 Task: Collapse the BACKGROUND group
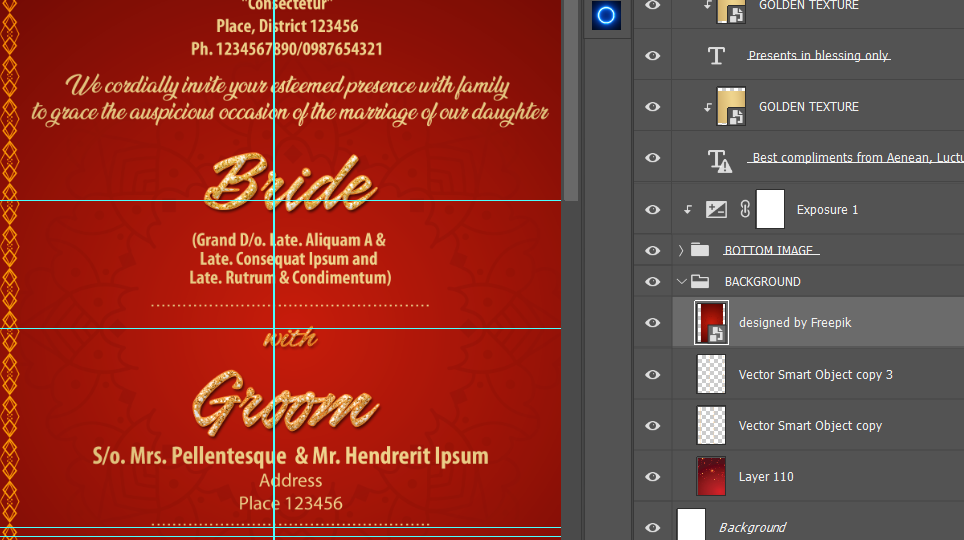pyautogui.click(x=681, y=282)
